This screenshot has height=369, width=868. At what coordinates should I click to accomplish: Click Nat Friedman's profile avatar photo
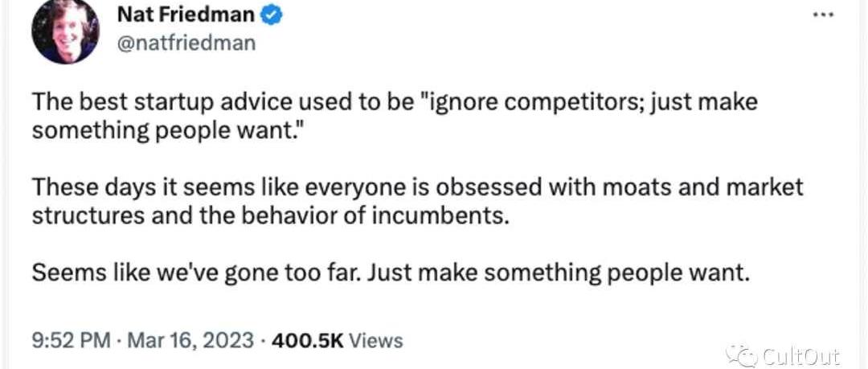coord(65,32)
